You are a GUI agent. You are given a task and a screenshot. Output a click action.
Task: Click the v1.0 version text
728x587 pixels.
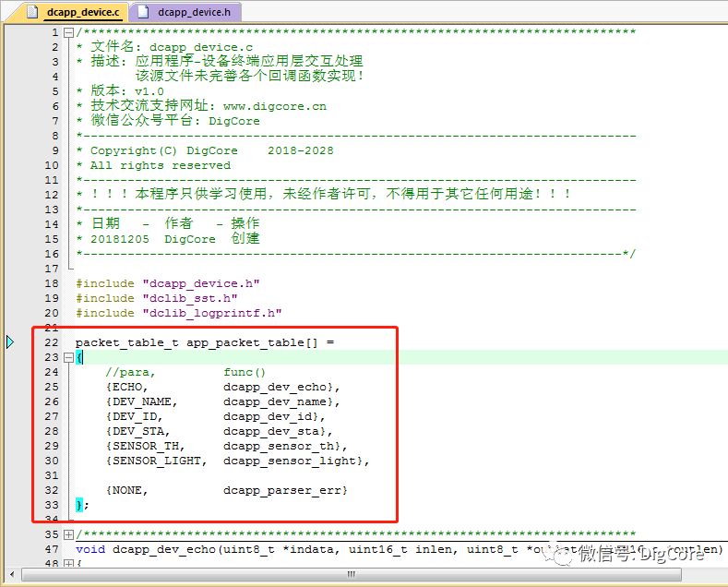pyautogui.click(x=149, y=91)
